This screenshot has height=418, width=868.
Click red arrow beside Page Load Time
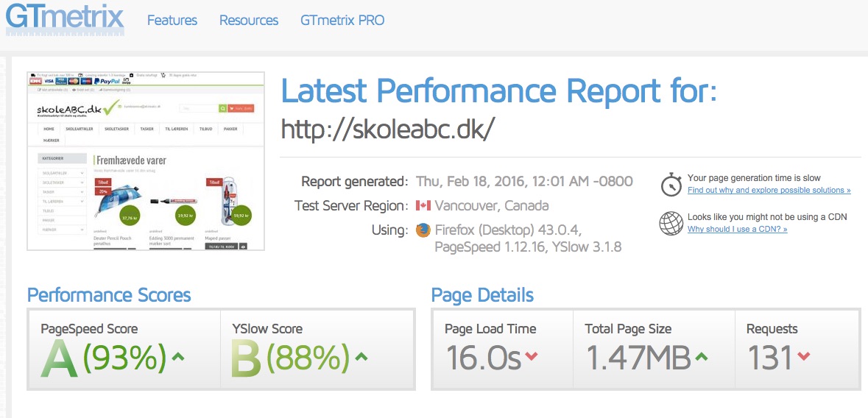532,357
